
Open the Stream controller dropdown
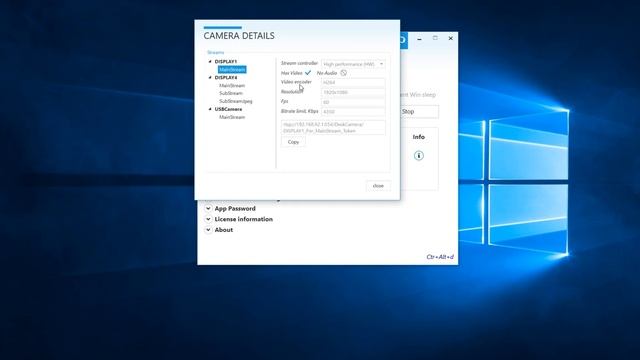[353, 64]
